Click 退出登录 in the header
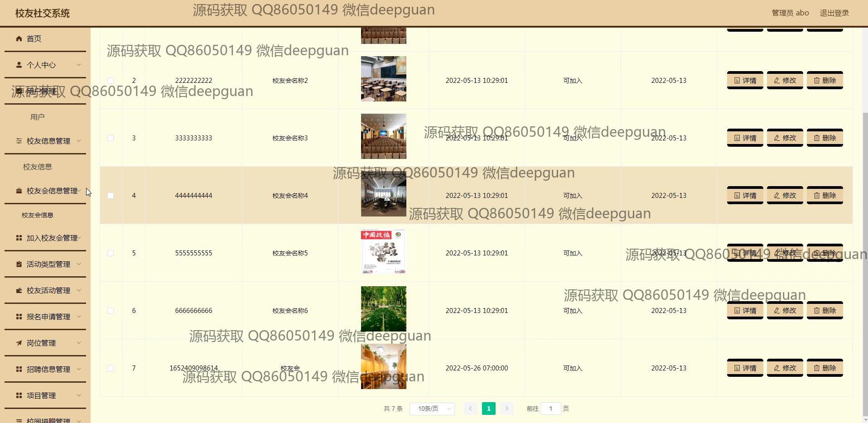 (834, 13)
